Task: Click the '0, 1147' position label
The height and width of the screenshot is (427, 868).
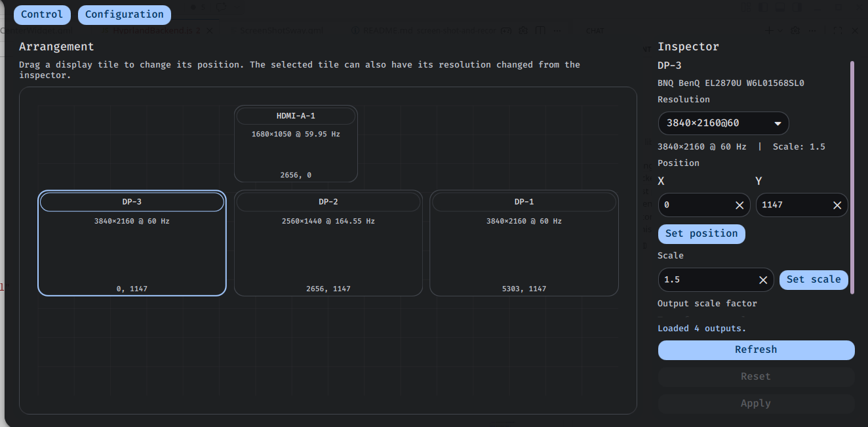Action: click(x=132, y=289)
